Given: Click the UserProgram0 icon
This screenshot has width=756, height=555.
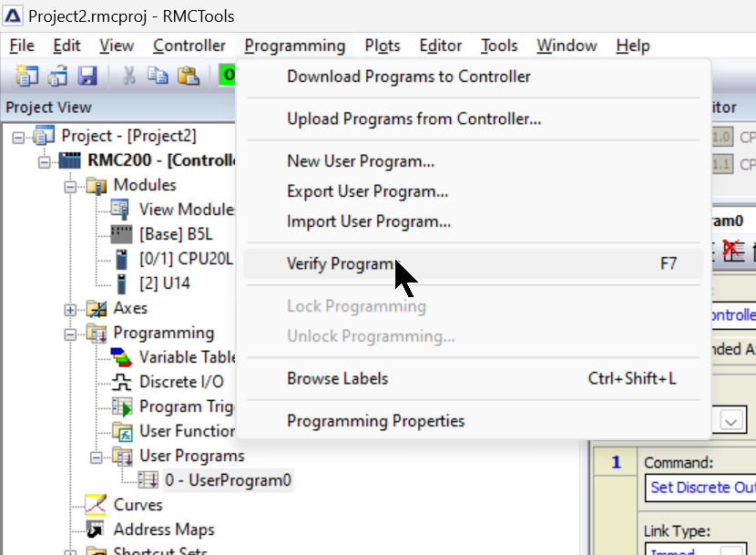Looking at the screenshot, I should click(x=148, y=480).
